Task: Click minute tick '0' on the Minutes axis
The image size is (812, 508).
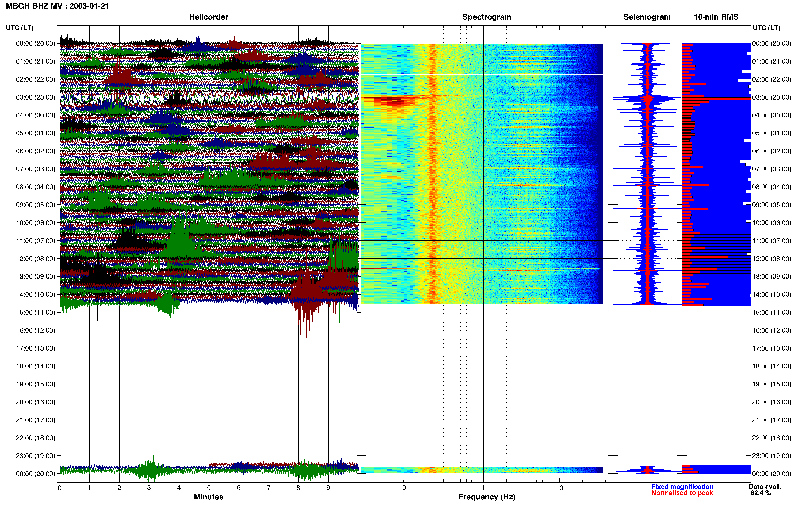Action: pyautogui.click(x=59, y=488)
